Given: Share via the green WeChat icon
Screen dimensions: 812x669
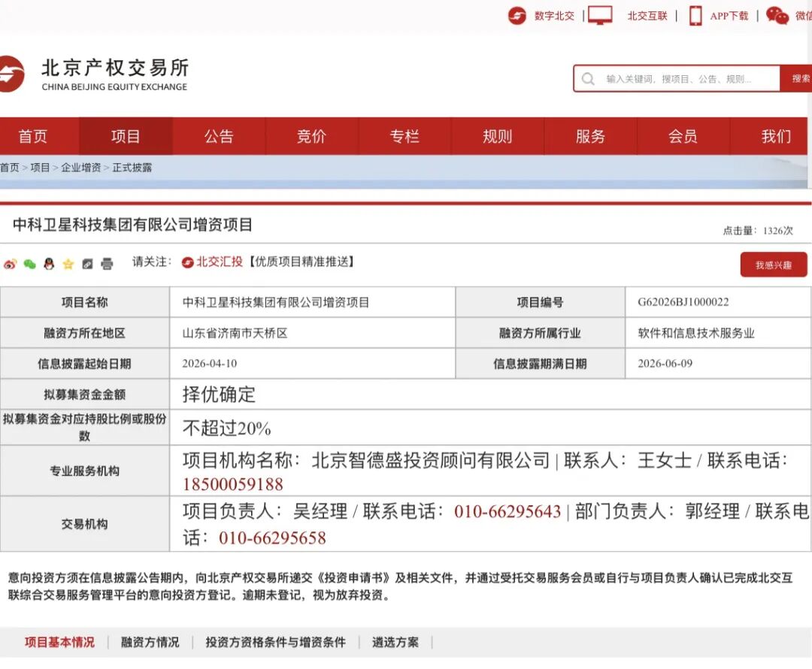Looking at the screenshot, I should pos(30,264).
